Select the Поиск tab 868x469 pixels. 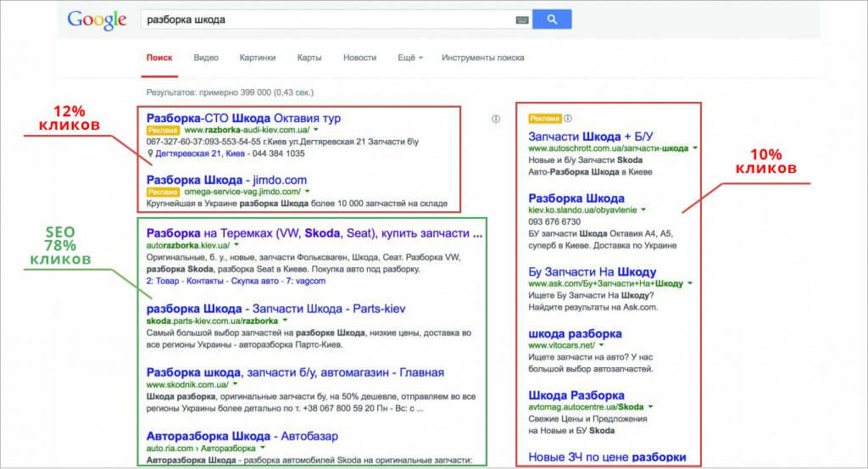click(159, 58)
